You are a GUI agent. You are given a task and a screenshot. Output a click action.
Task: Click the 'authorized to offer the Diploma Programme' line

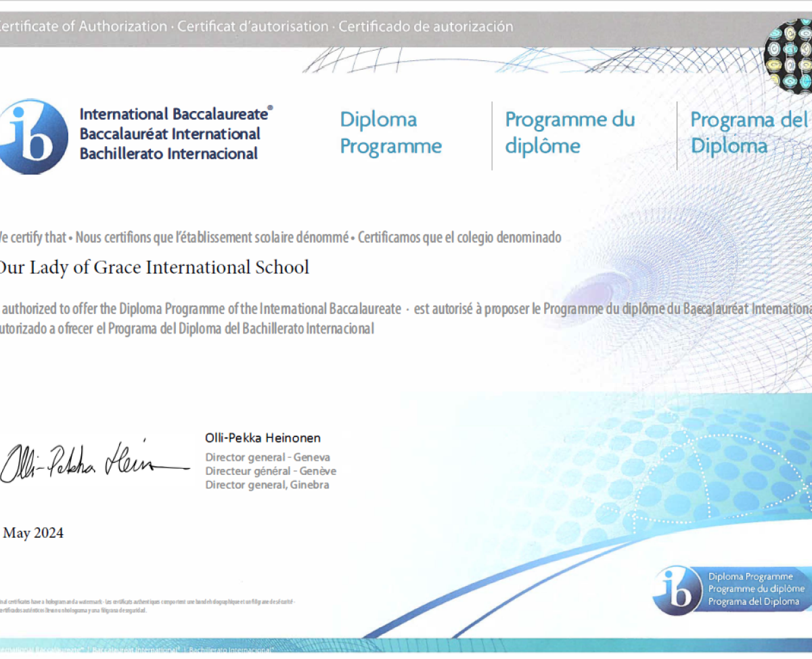tap(201, 309)
